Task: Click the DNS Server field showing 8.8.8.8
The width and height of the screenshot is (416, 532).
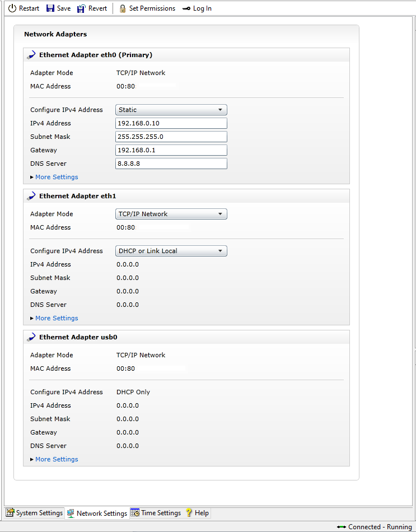Action: tap(171, 163)
